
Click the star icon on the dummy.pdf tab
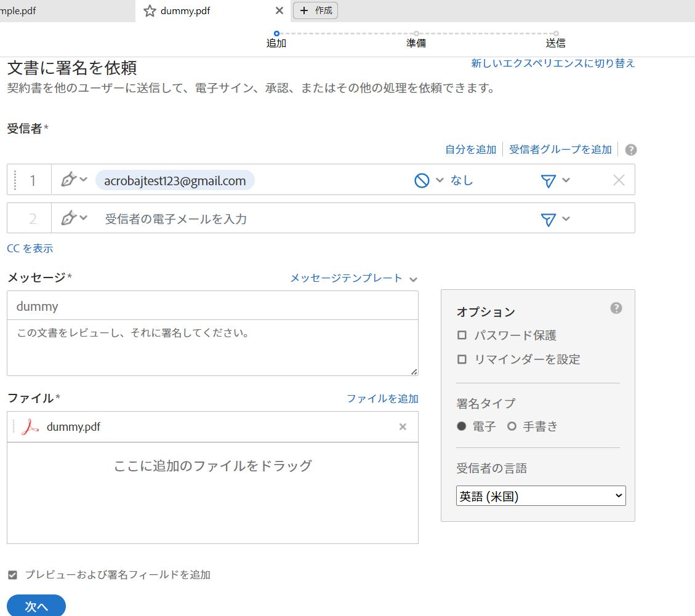(x=150, y=10)
